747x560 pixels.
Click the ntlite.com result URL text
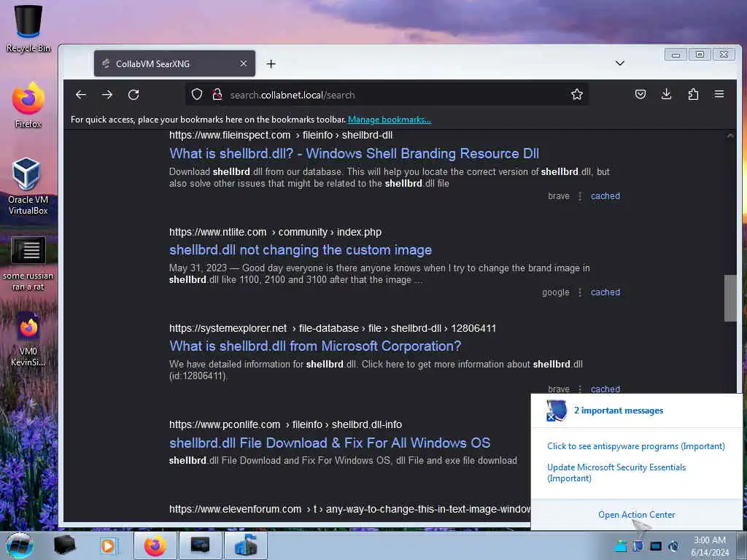275,232
